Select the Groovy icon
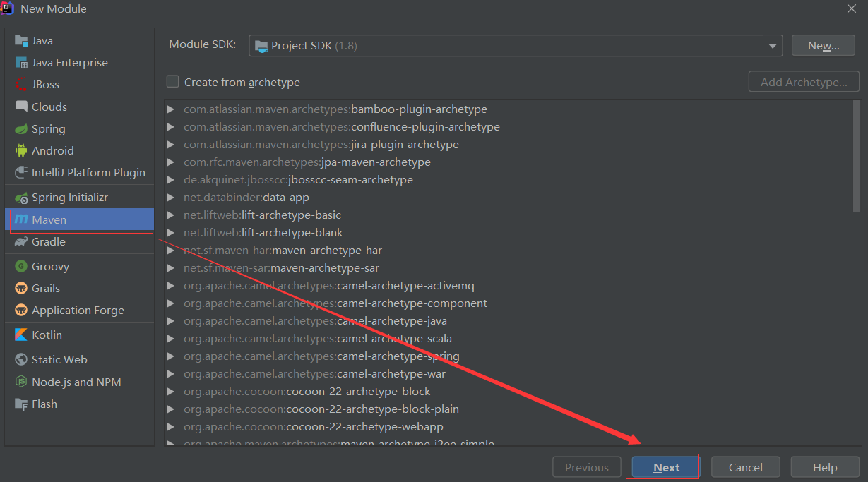 click(x=20, y=267)
